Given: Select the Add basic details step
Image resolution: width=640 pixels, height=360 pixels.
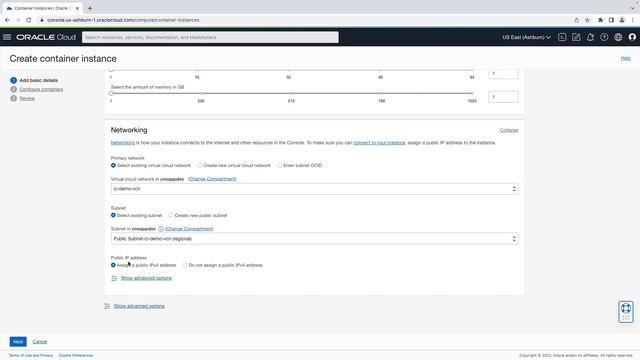Looking at the screenshot, I should click(38, 80).
